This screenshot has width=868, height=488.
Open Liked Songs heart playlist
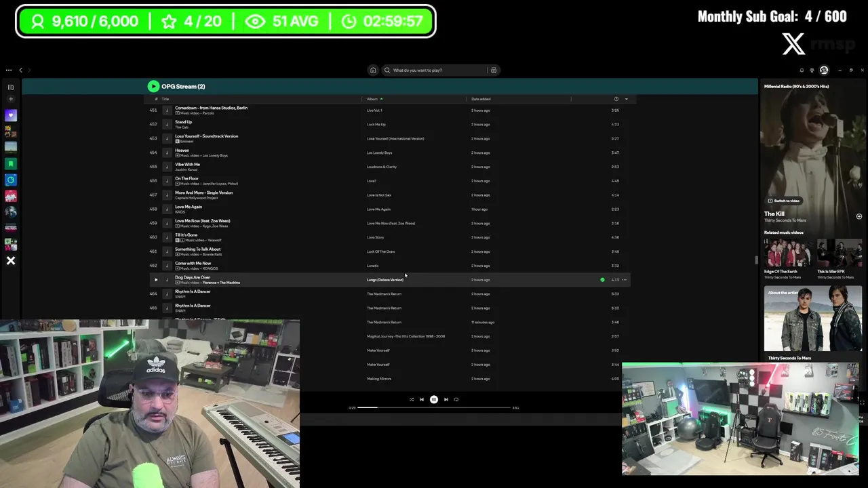point(11,115)
